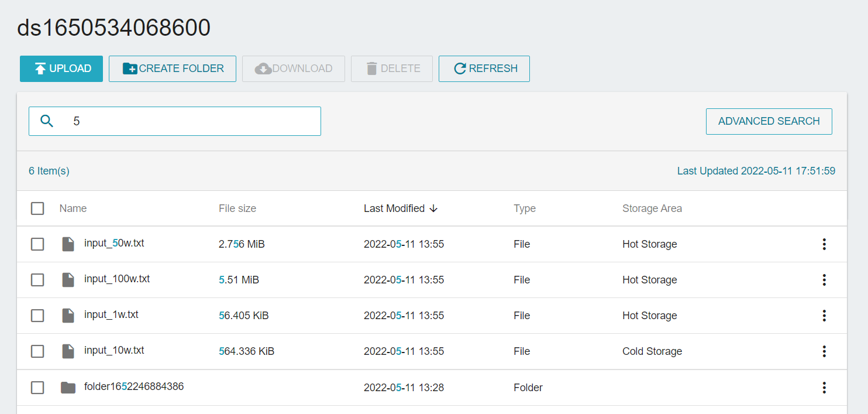Viewport: 868px width, 414px height.
Task: Sort by the File size column
Action: (x=237, y=208)
